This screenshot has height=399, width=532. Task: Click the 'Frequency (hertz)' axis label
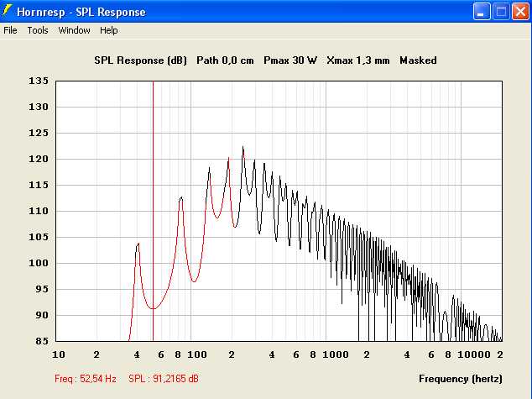461,379
